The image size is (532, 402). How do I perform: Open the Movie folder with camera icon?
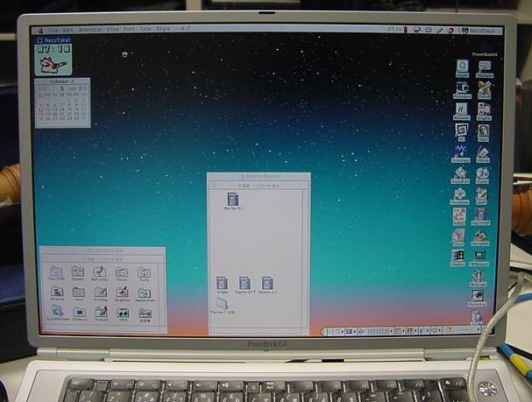coord(122,274)
